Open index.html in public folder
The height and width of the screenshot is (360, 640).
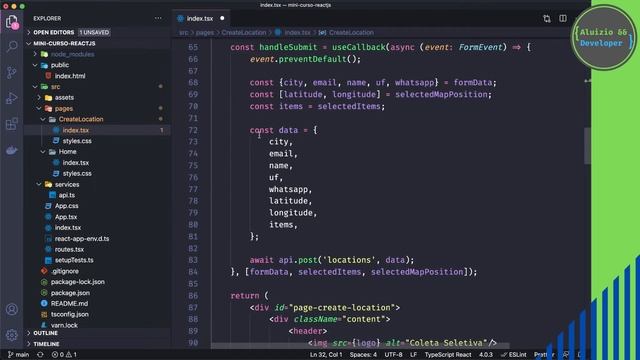click(70, 76)
